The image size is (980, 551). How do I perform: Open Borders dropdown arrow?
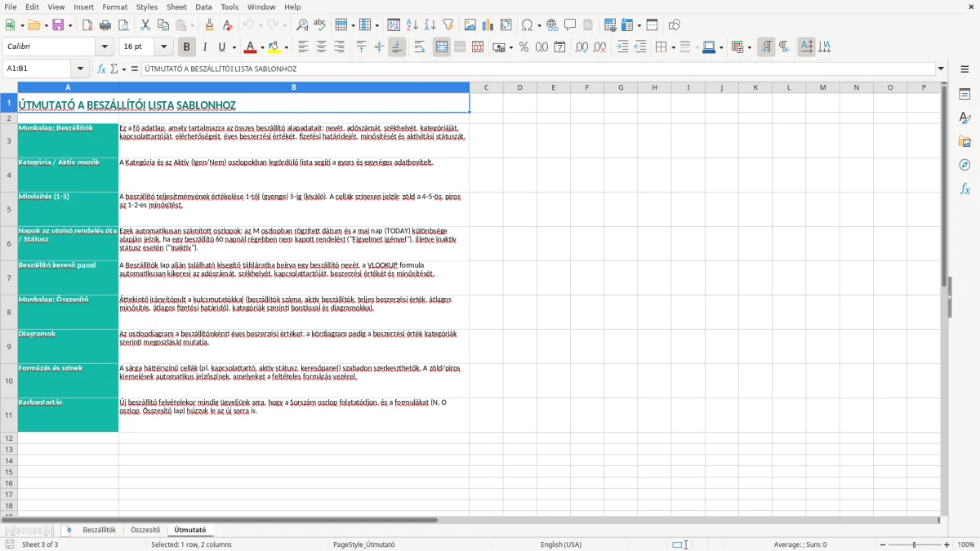coord(673,47)
